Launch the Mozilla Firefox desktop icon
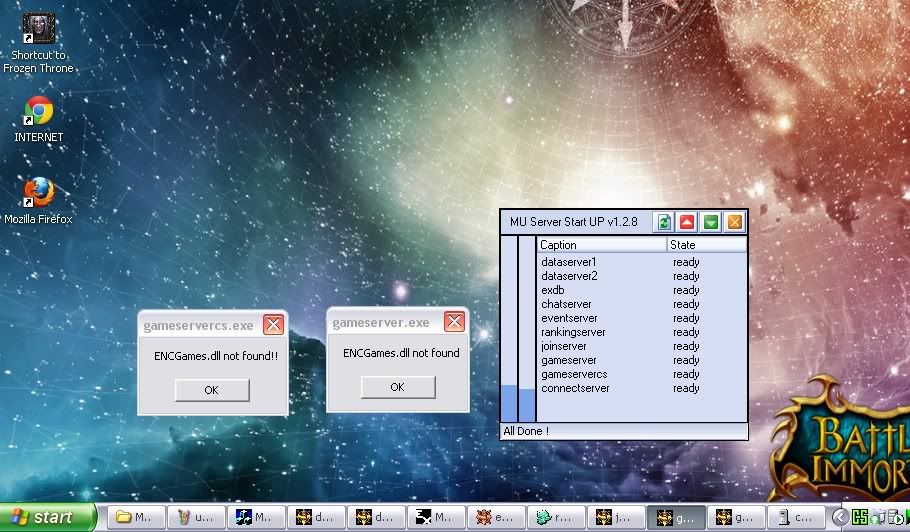Screen dimensions: 910x532 click(x=39, y=192)
